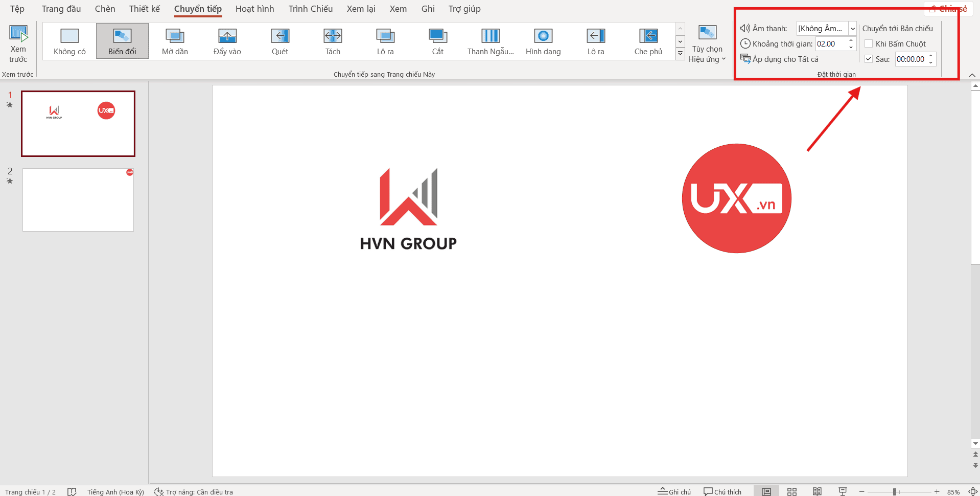Click Áp dụng cho Tất cả
The image size is (980, 496).
click(780, 59)
